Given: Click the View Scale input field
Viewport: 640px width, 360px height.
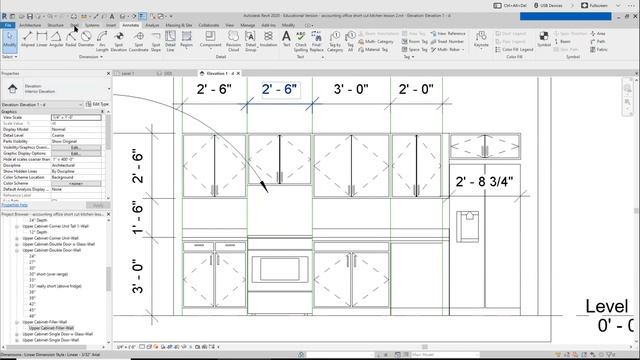Looking at the screenshot, I should (x=76, y=118).
